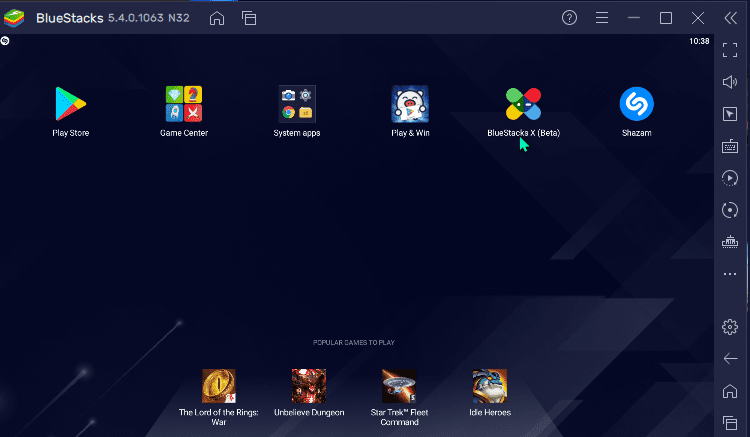Toggle cursor lock icon in sidebar
The width and height of the screenshot is (750, 437).
click(729, 114)
